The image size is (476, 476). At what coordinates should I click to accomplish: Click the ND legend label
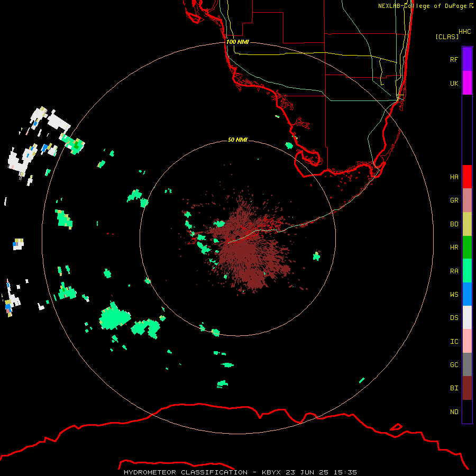454,412
